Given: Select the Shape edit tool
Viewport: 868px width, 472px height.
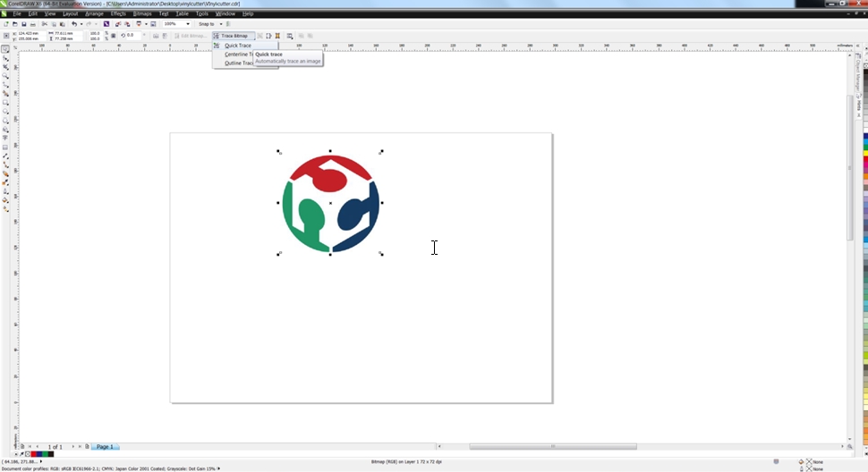Looking at the screenshot, I should (5, 57).
